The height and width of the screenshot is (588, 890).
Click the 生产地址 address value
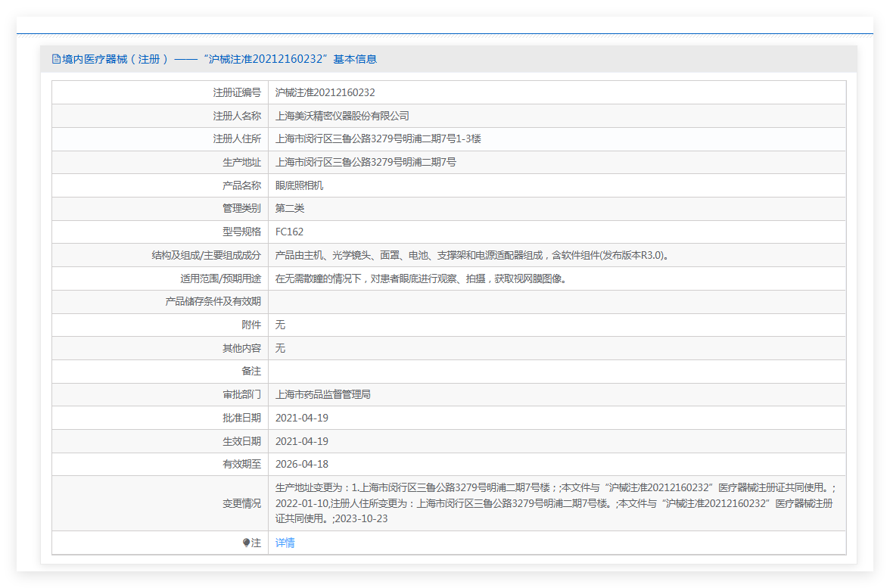[x=366, y=162]
